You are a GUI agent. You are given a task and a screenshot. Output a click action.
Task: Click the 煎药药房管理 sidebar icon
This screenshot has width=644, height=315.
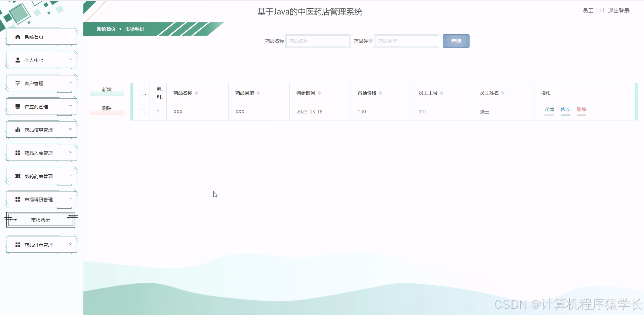tap(18, 176)
